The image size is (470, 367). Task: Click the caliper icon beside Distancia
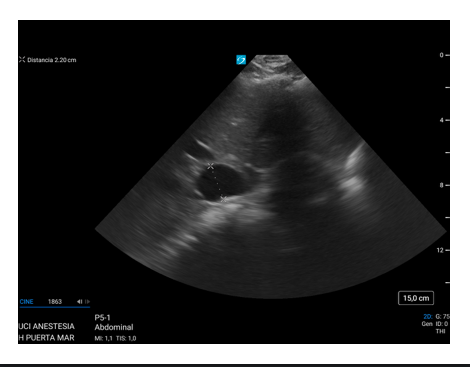click(x=22, y=60)
